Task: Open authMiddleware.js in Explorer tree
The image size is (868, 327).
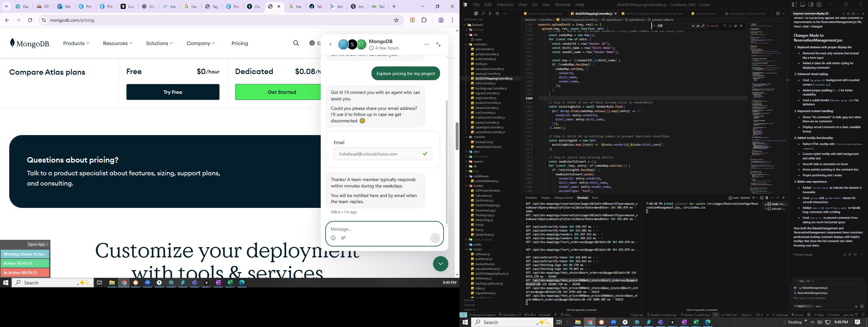Action: (487, 181)
